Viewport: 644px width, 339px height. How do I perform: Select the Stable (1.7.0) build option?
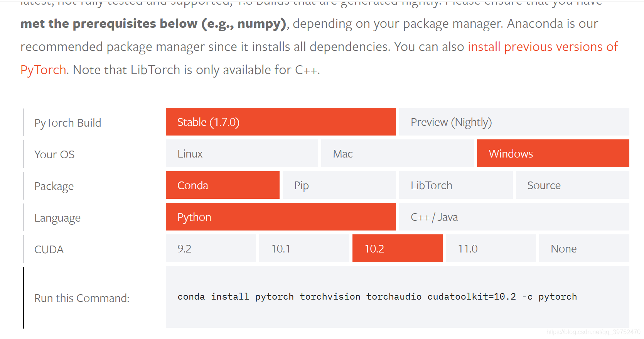(x=281, y=122)
